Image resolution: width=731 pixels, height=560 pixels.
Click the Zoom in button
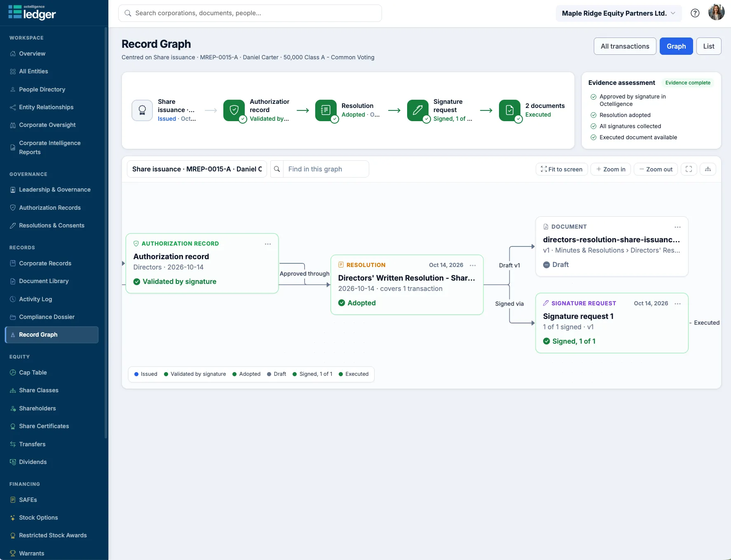[611, 169]
